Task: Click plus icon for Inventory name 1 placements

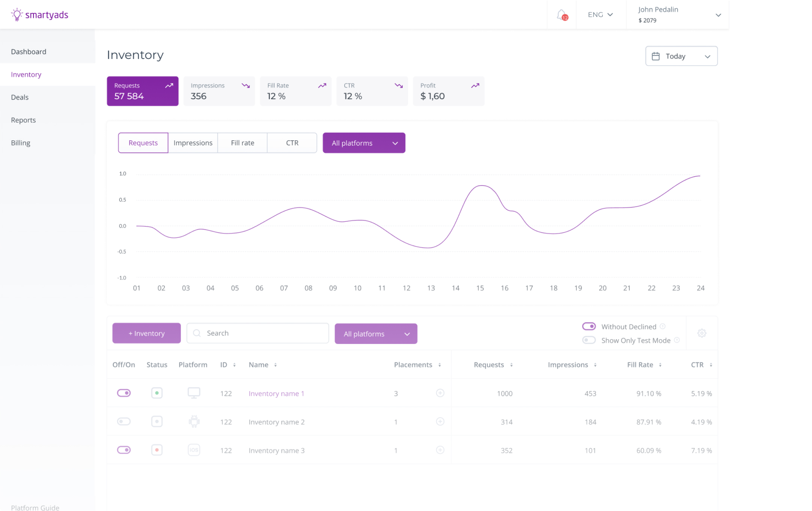Action: point(440,393)
